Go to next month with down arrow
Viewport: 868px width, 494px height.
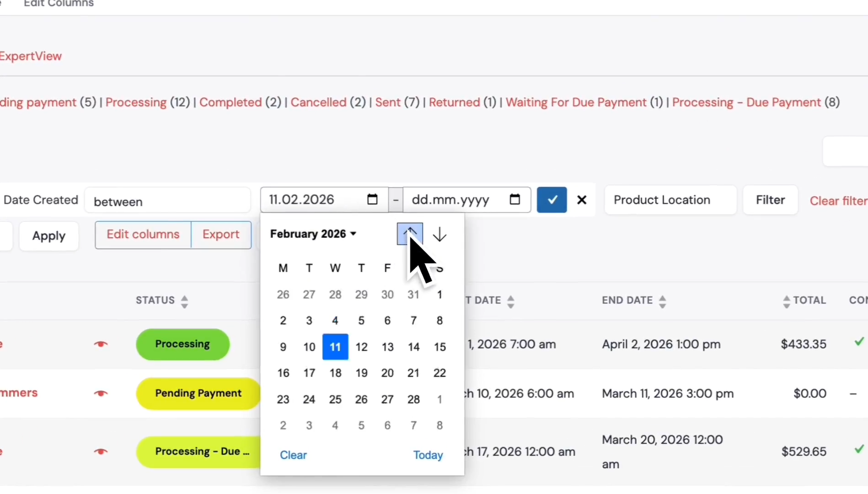point(439,234)
